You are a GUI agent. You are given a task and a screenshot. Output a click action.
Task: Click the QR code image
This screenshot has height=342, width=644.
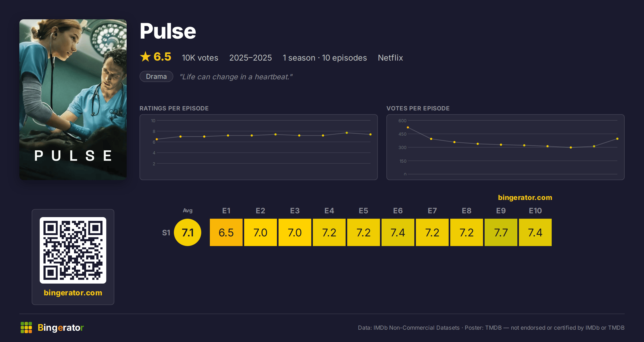[x=73, y=250]
